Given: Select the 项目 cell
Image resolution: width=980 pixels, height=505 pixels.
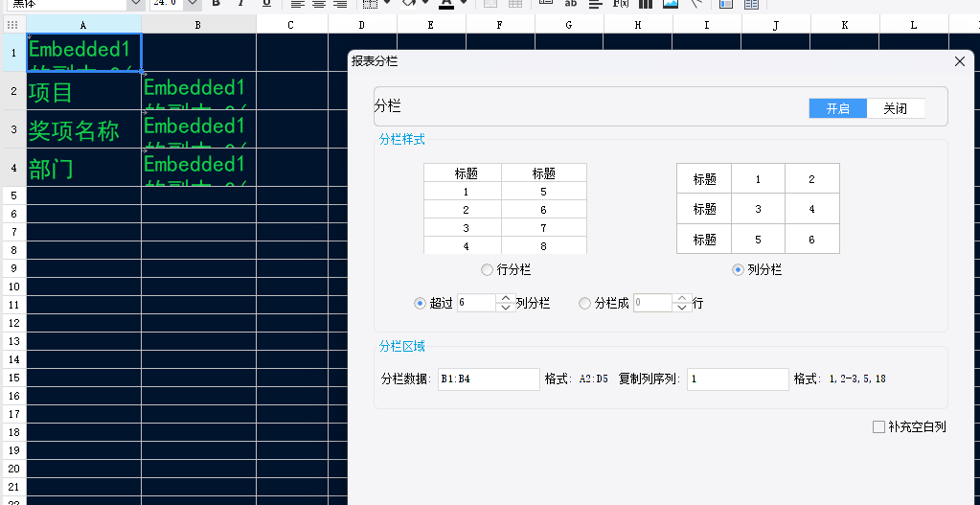Looking at the screenshot, I should [x=83, y=91].
